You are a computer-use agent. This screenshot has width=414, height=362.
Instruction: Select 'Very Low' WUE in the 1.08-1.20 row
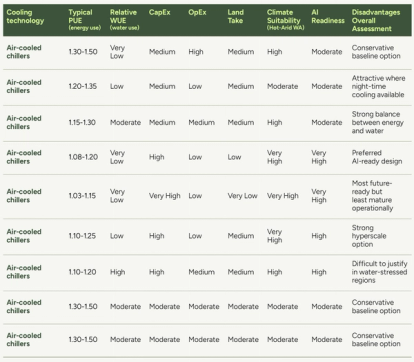[117, 157]
